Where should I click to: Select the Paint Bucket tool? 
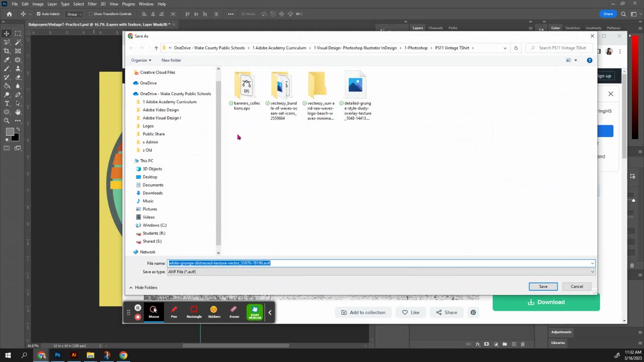click(7, 86)
